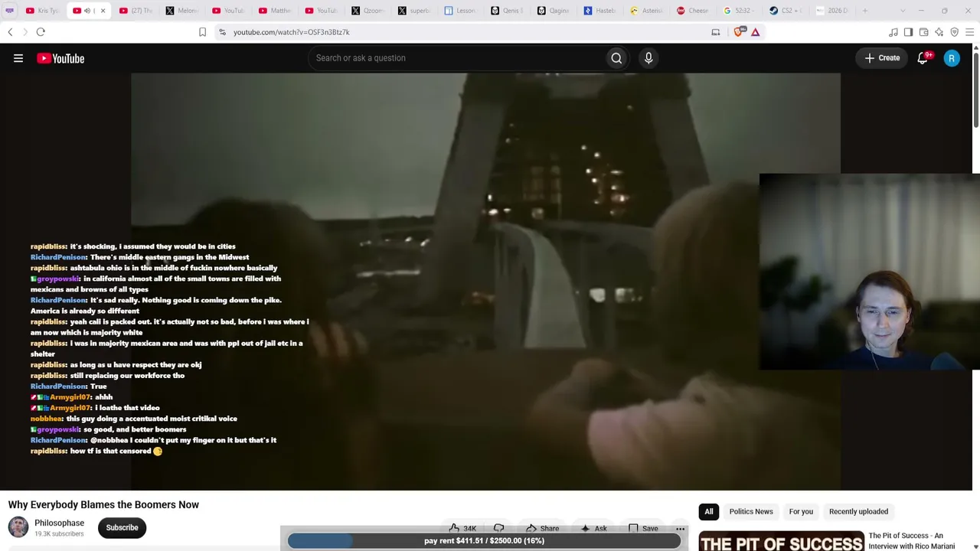
Task: Open the Philosophase channel avatar
Action: coord(18,527)
